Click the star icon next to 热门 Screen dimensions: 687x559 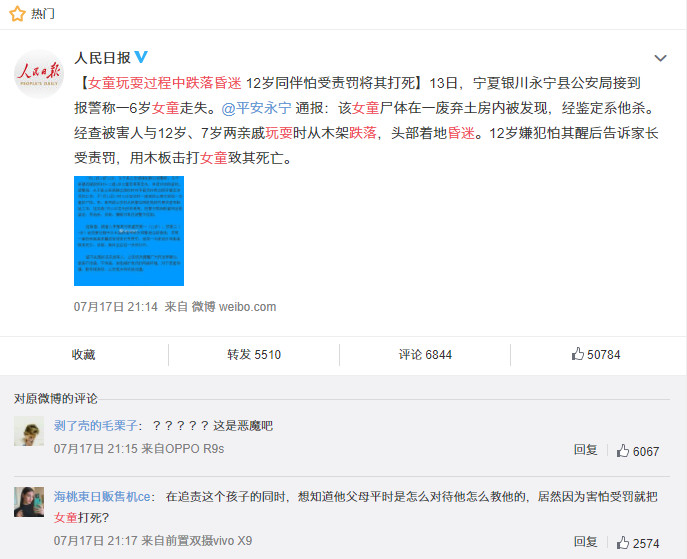tap(17, 14)
